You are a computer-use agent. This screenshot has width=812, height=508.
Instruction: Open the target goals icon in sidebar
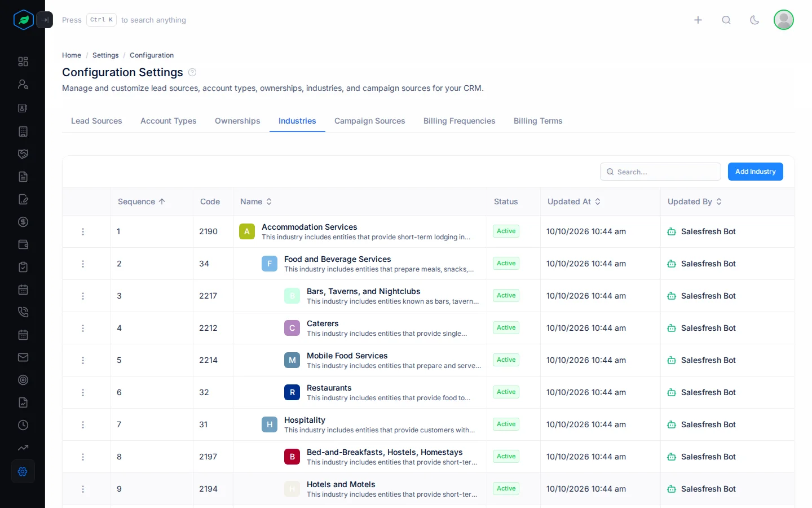tap(23, 380)
